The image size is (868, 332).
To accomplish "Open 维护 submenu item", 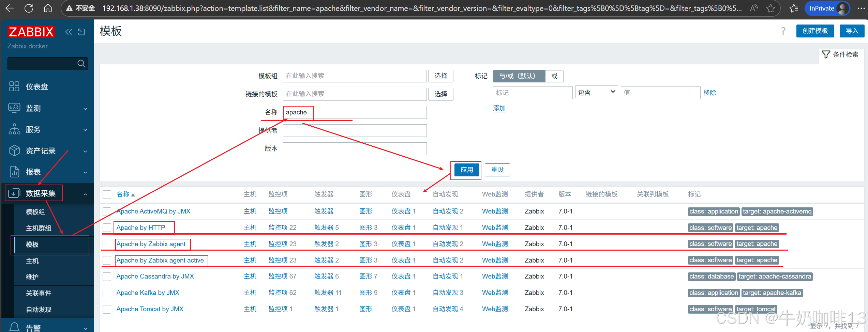I will click(32, 277).
